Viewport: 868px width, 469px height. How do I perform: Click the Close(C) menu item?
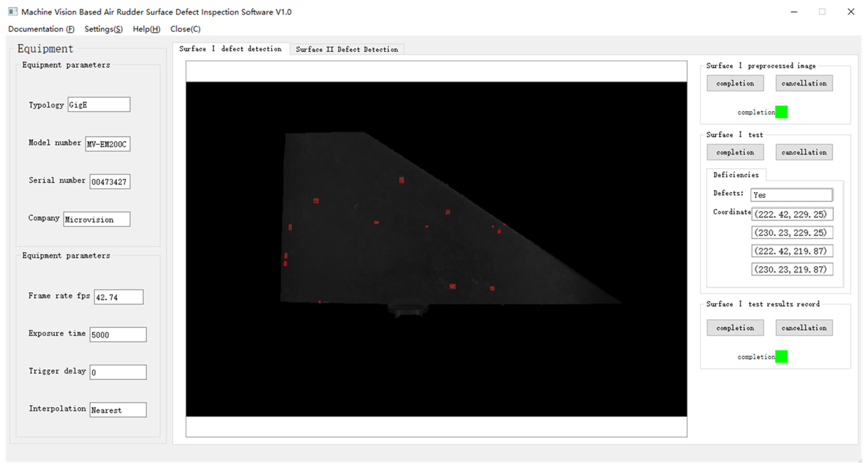pos(185,29)
